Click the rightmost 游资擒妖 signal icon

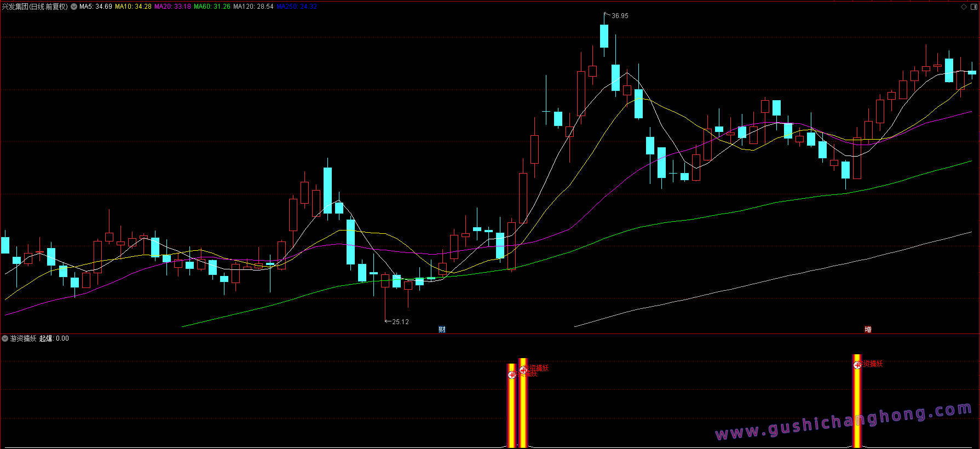857,364
